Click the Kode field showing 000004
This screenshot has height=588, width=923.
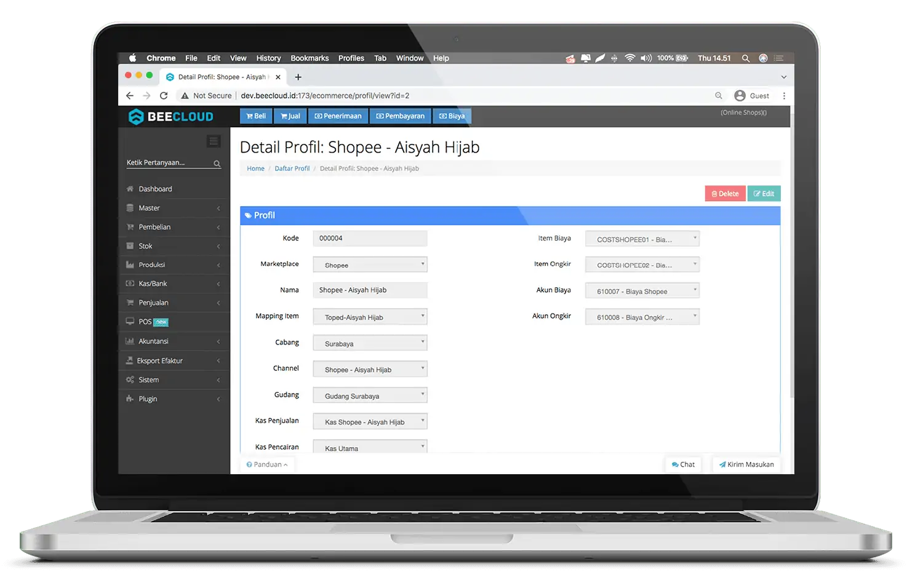370,239
